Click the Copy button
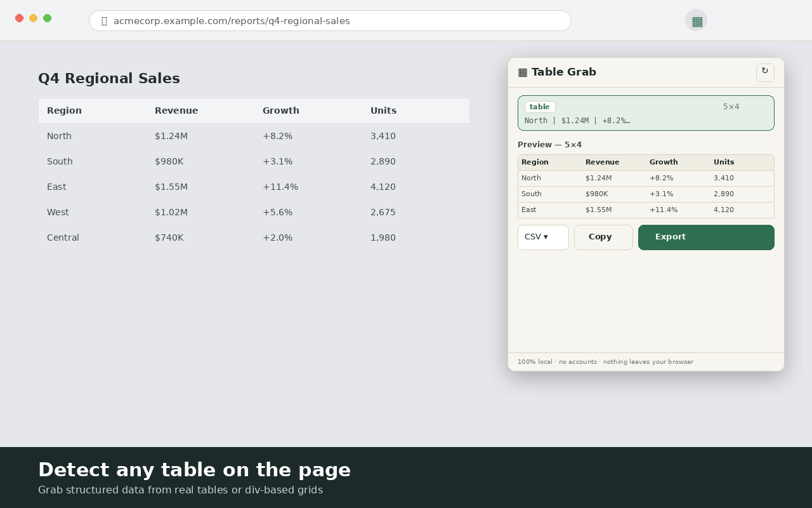Image resolution: width=812 pixels, height=508 pixels. [x=603, y=237]
